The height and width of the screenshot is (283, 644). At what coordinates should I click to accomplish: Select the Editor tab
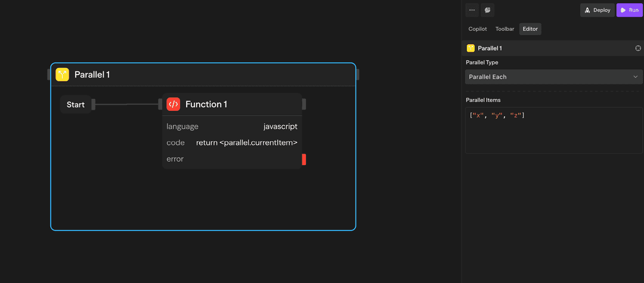(530, 29)
